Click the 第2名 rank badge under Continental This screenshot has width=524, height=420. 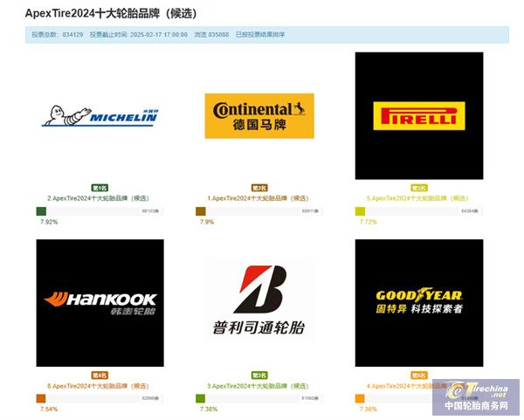pyautogui.click(x=259, y=188)
